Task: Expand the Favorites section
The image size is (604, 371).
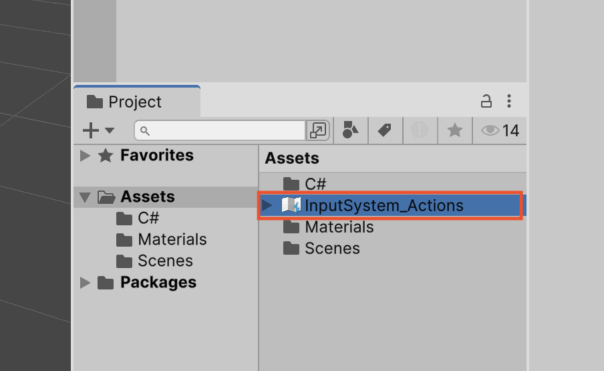Action: click(x=85, y=156)
